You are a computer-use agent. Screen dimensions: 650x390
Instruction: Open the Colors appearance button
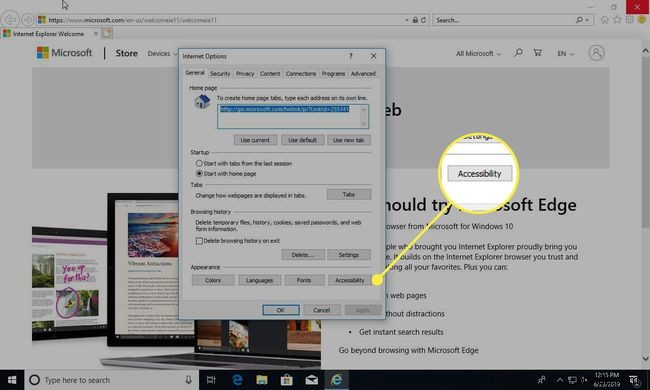(213, 280)
